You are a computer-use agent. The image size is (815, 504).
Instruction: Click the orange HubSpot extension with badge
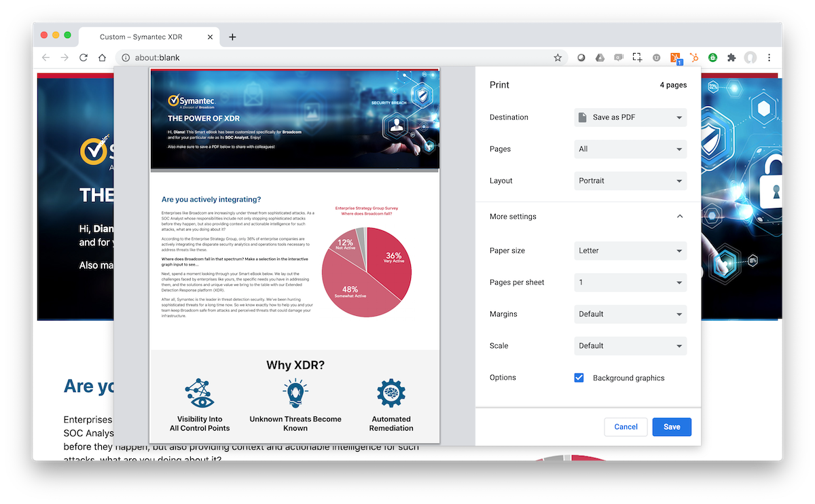676,58
